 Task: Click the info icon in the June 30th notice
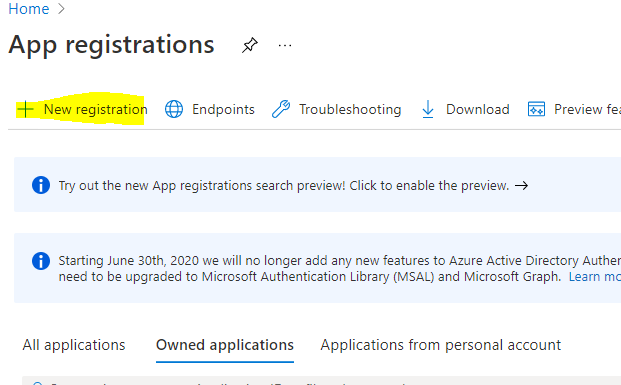[x=41, y=261]
